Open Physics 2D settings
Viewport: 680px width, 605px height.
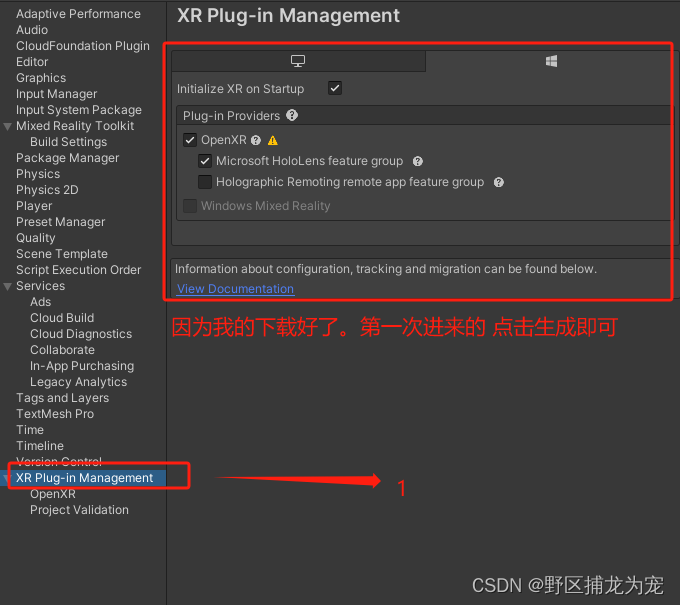tap(47, 190)
